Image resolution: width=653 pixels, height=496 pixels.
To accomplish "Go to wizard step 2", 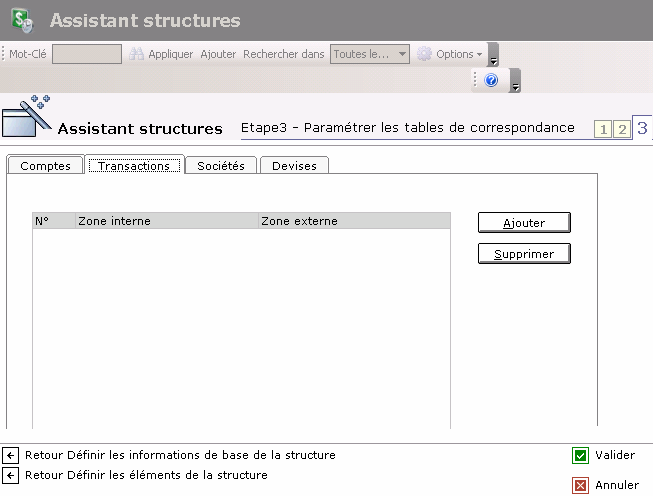I will 622,129.
